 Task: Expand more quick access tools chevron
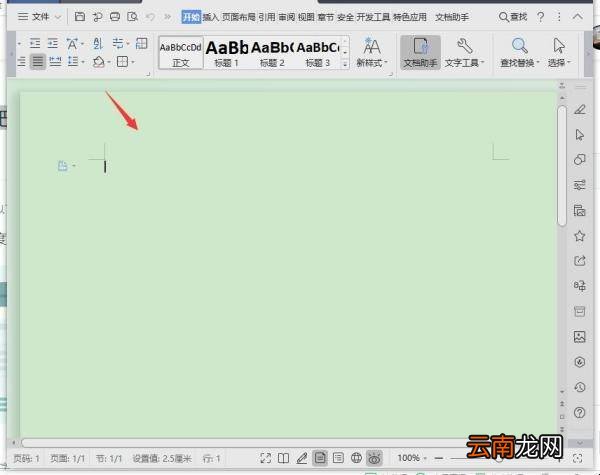[168, 16]
